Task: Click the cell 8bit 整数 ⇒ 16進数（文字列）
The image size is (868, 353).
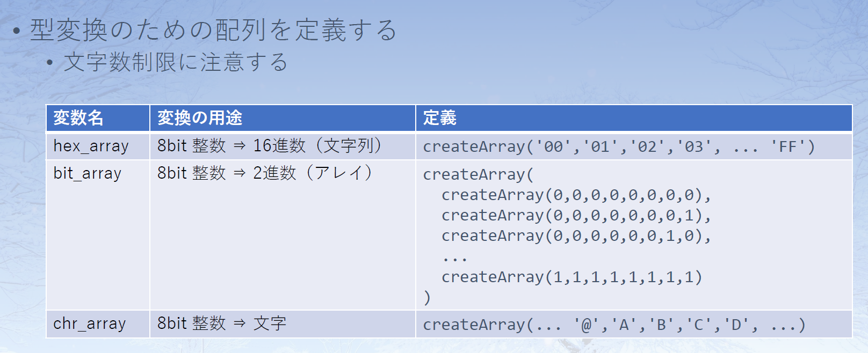Action: (283, 146)
